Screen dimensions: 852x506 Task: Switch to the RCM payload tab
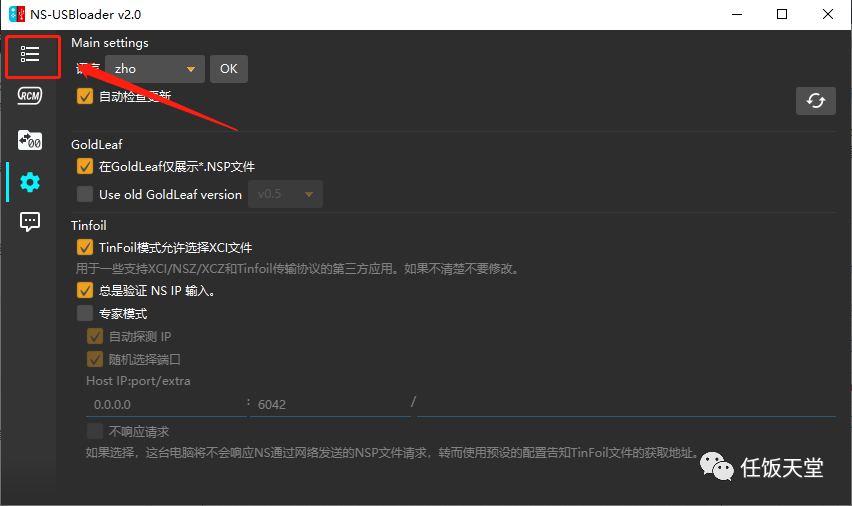click(x=30, y=96)
